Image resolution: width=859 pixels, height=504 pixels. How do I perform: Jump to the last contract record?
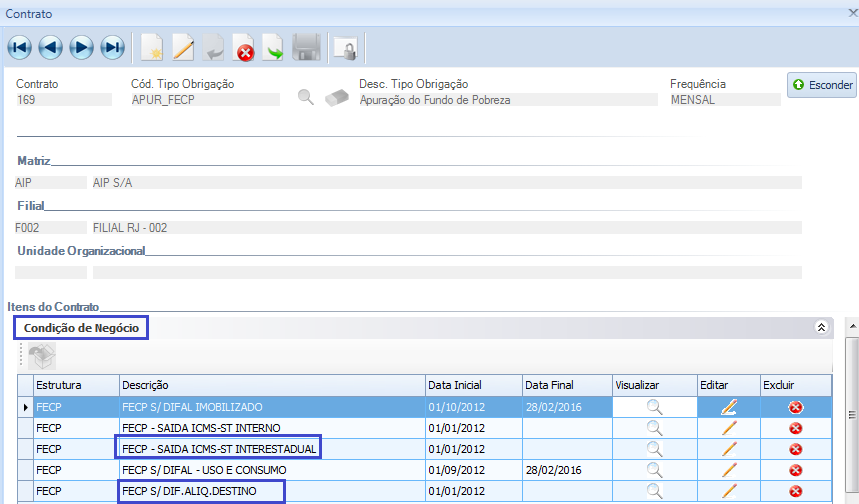(x=112, y=46)
